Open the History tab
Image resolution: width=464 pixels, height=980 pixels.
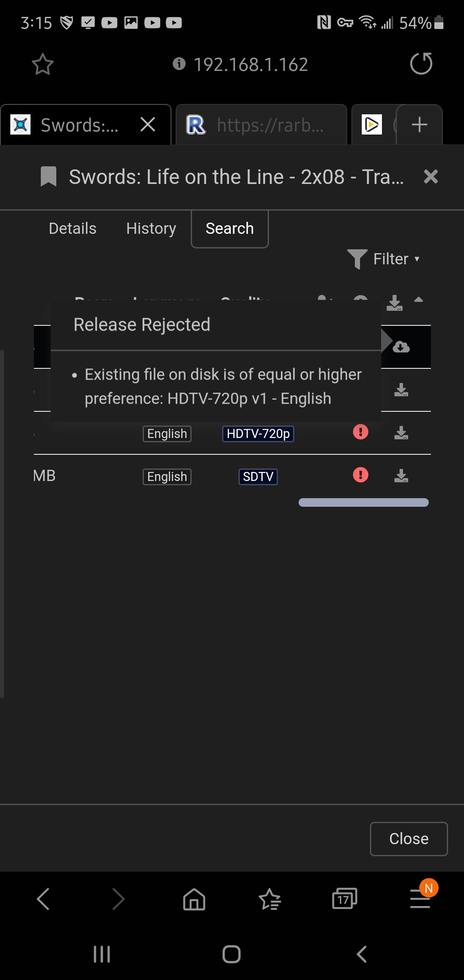pyautogui.click(x=151, y=229)
